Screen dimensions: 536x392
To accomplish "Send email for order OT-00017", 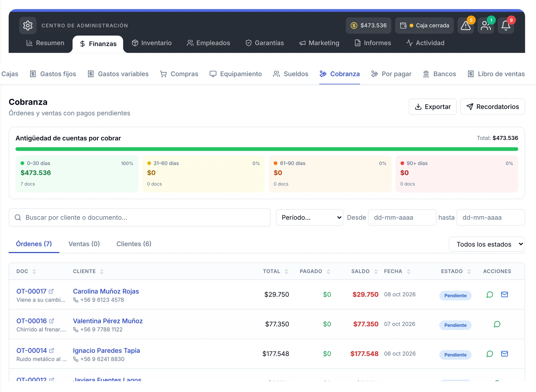I will 505,295.
